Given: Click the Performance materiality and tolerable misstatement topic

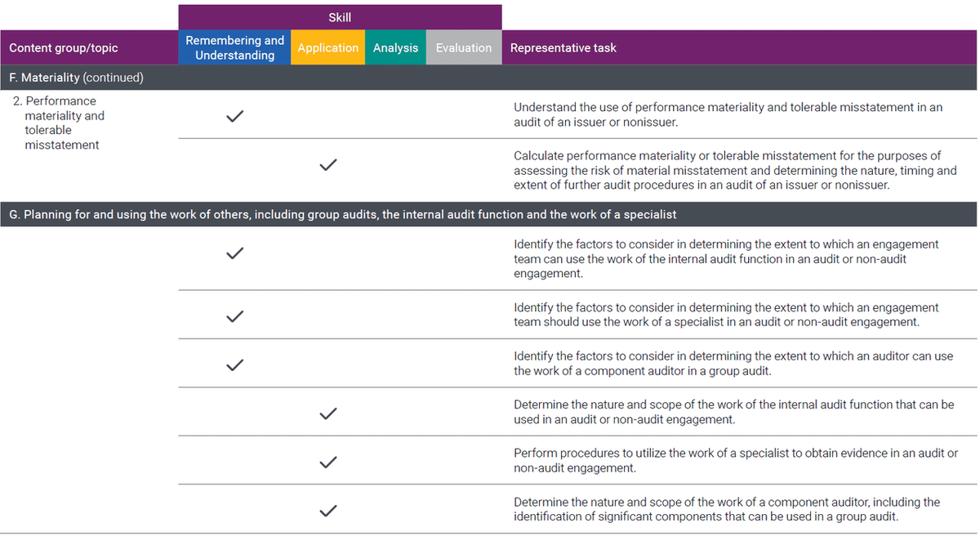Looking at the screenshot, I should tap(64, 123).
